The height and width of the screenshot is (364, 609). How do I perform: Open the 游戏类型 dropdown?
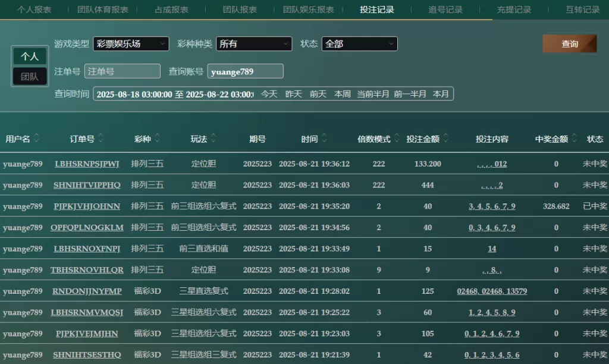coord(131,44)
